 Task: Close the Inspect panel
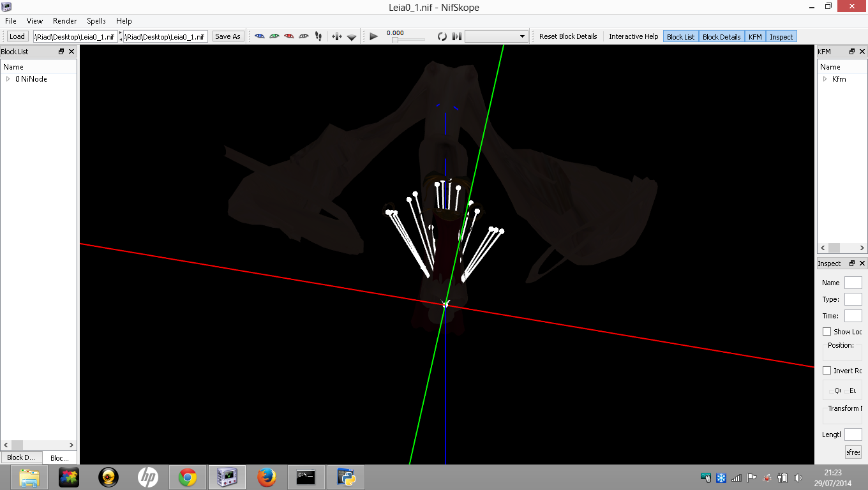pos(862,264)
